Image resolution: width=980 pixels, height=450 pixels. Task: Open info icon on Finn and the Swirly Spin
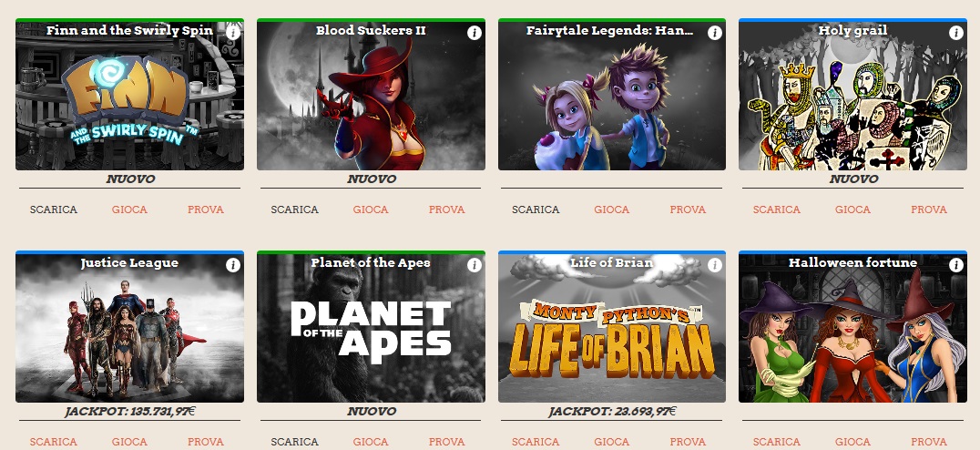pos(233,33)
